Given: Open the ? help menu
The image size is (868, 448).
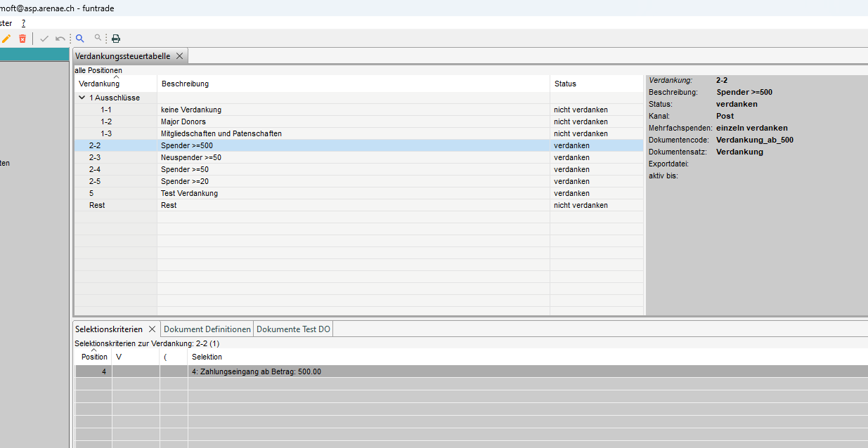Looking at the screenshot, I should [23, 23].
